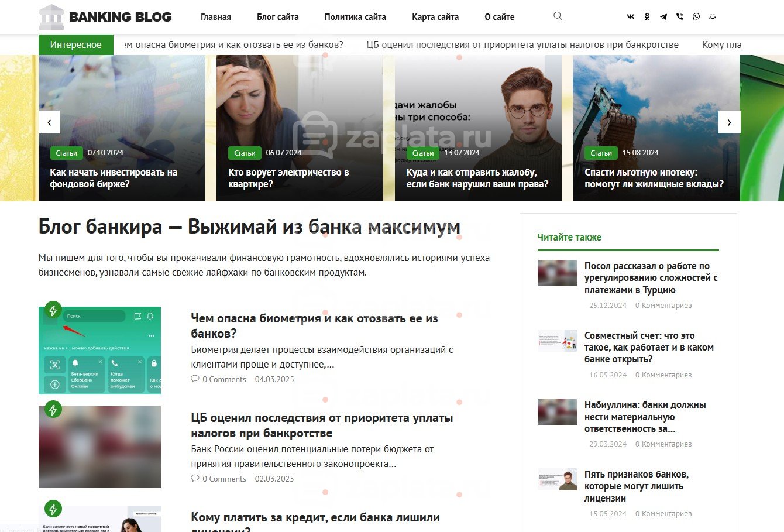Click '0 Комментариев' under 'Пять признаков' post
The image size is (784, 532).
click(663, 514)
